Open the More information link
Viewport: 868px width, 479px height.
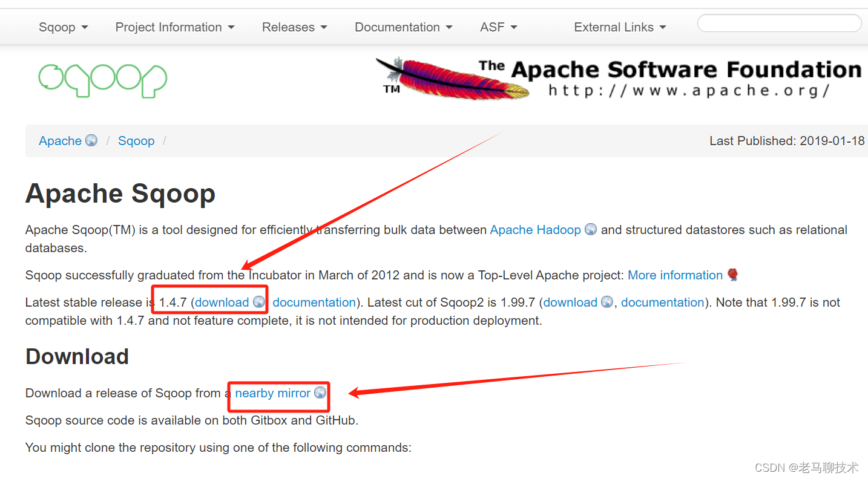click(675, 275)
